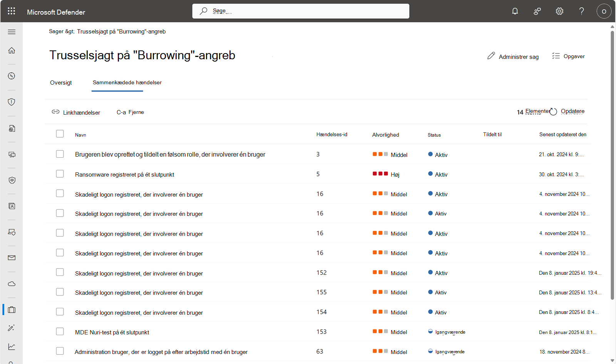Focus the Søge search field
The image size is (616, 364).
click(301, 11)
